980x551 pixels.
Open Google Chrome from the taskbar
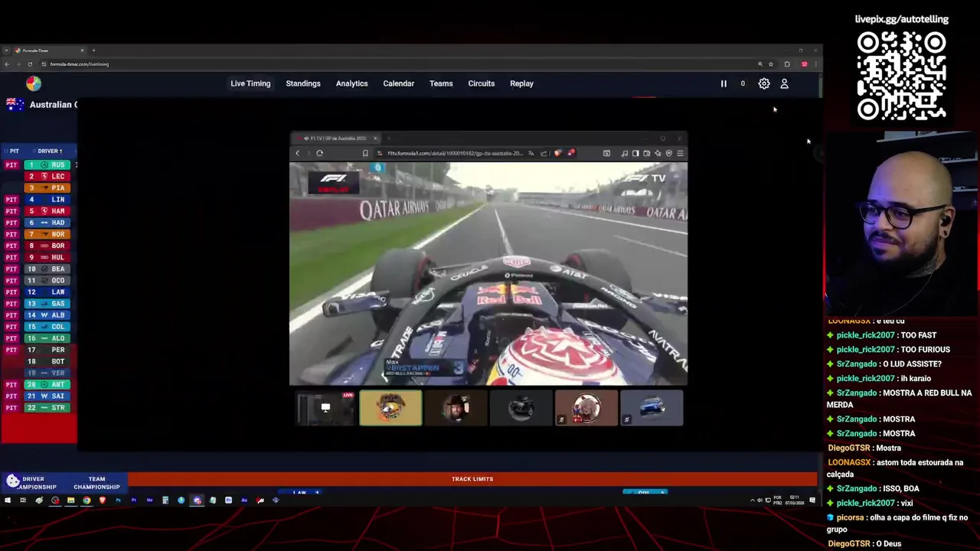87,500
